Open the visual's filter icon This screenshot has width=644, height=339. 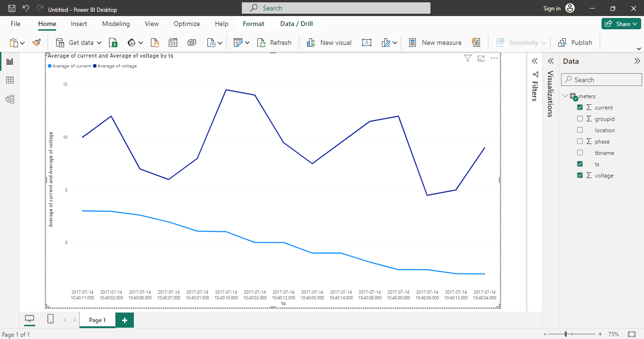[468, 59]
